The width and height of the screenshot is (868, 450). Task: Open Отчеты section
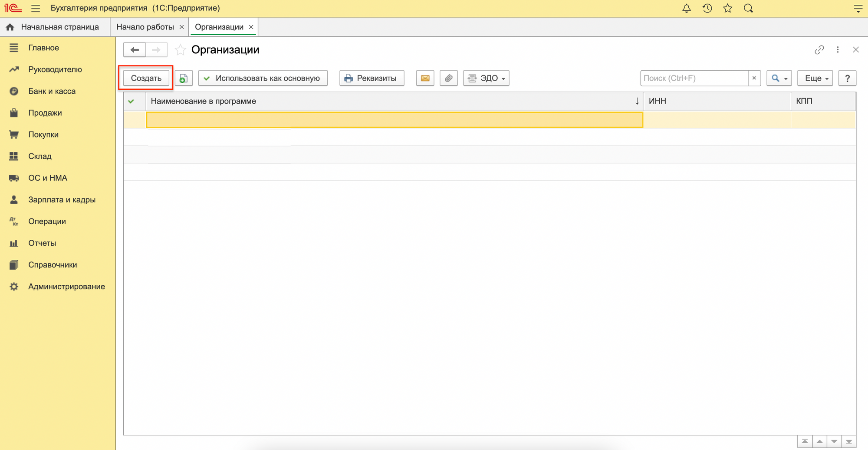[x=42, y=243]
